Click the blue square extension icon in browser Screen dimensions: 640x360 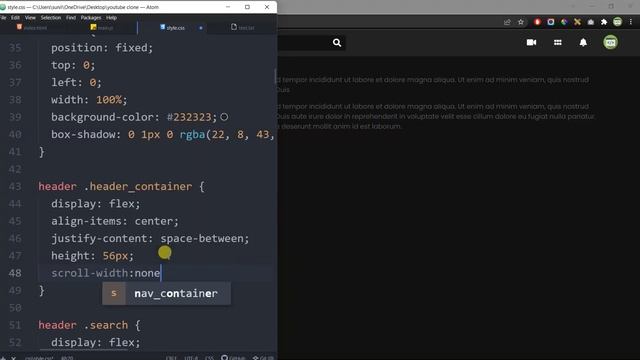point(551,22)
